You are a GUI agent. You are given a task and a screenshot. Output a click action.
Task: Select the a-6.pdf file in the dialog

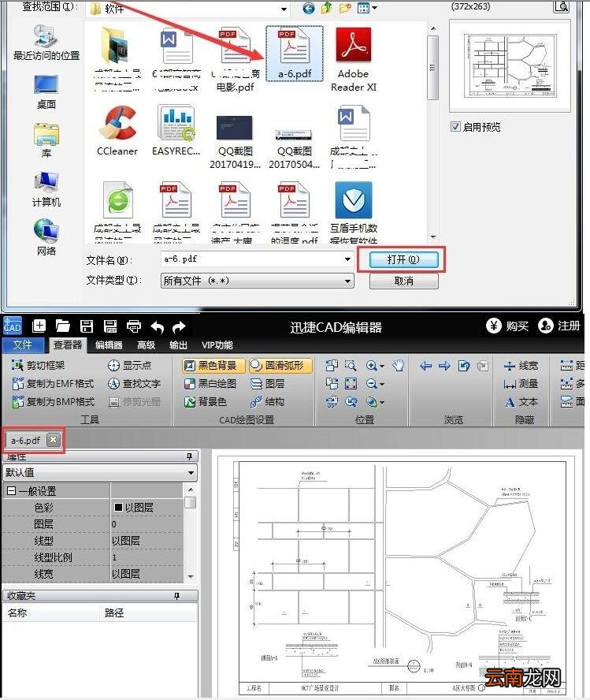click(295, 54)
